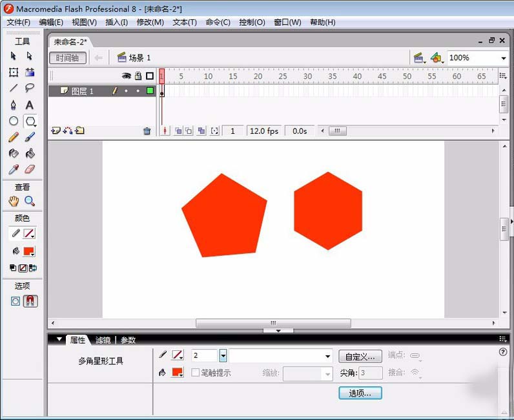
Task: Open the 100% zoom dropdown
Action: [x=503, y=58]
